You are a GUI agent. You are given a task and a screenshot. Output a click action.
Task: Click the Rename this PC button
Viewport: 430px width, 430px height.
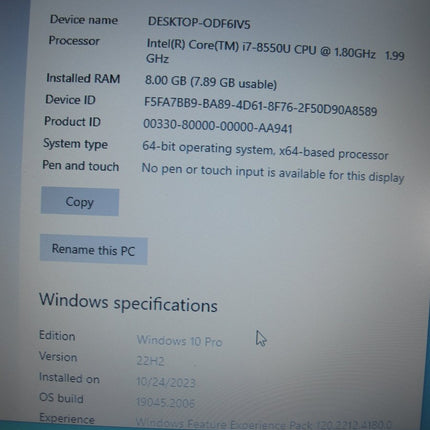[x=93, y=250]
